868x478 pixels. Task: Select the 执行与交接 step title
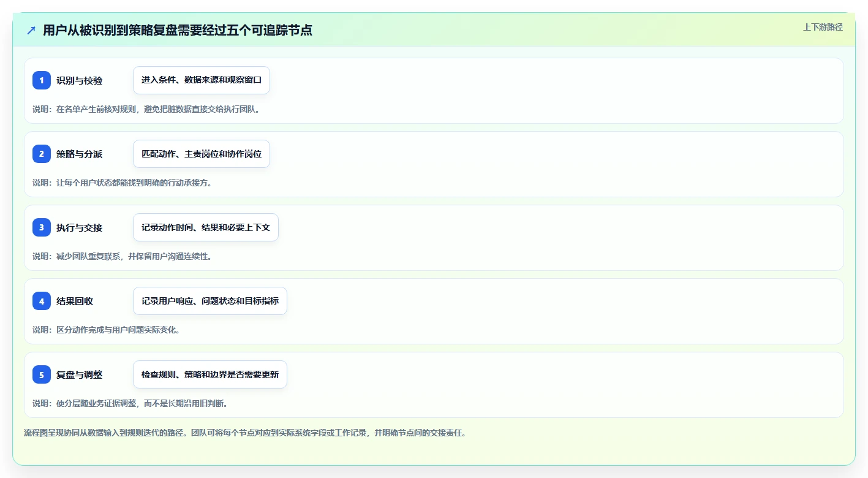(79, 227)
